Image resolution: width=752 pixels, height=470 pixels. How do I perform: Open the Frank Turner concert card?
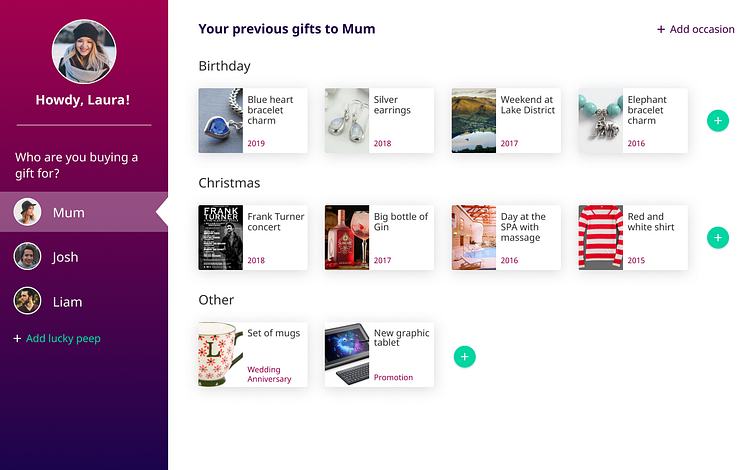252,238
